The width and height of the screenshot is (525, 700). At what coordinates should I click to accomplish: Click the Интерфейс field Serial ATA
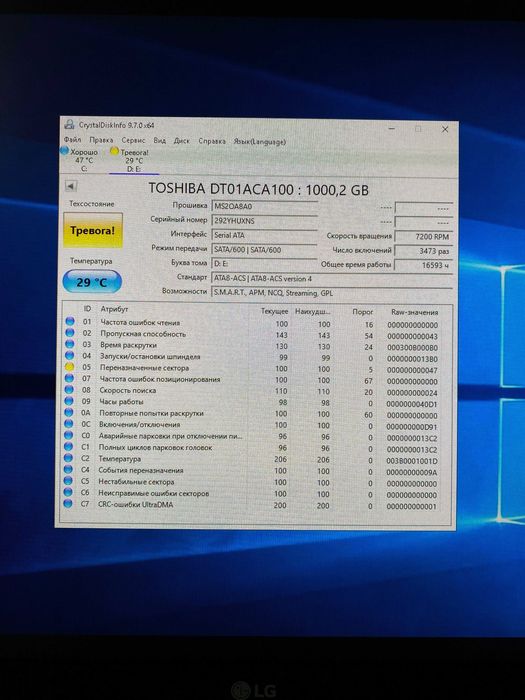[x=264, y=235]
